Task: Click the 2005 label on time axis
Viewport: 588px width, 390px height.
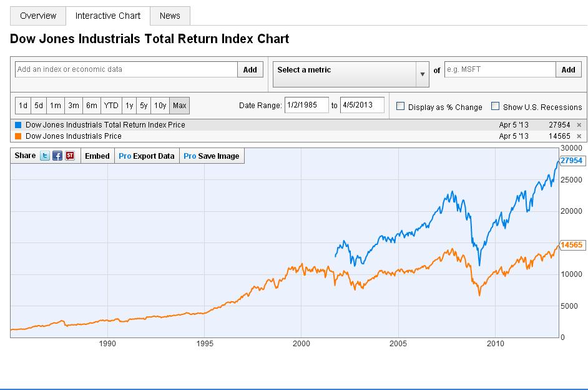Action: pyautogui.click(x=398, y=344)
